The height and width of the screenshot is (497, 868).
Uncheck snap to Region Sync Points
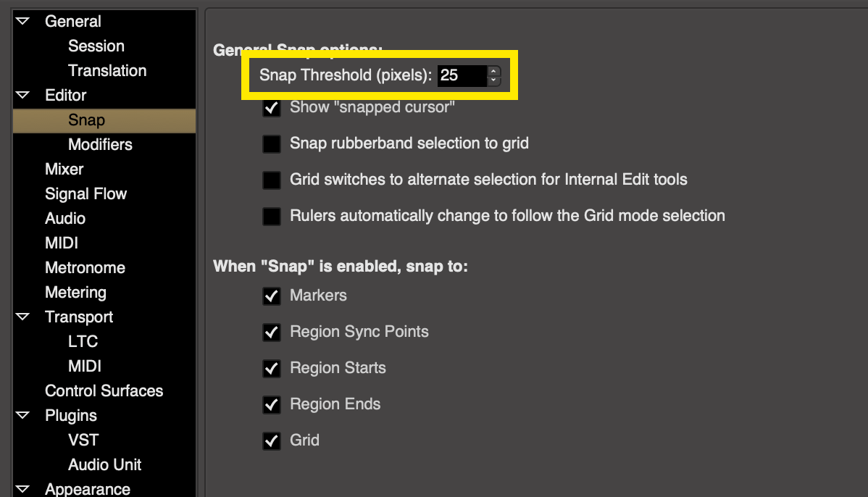tap(272, 332)
